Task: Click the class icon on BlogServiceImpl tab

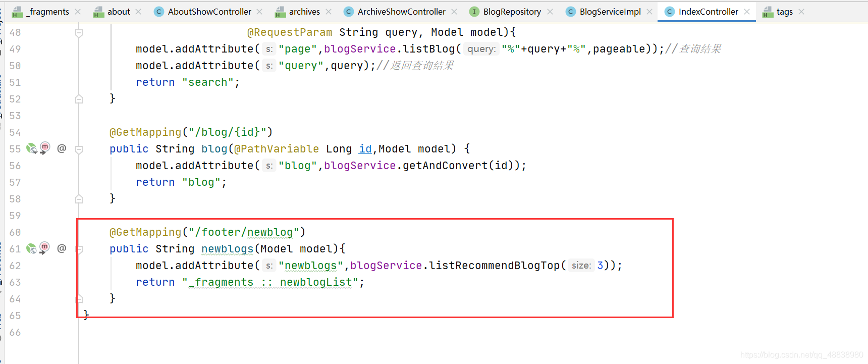Action: (571, 12)
